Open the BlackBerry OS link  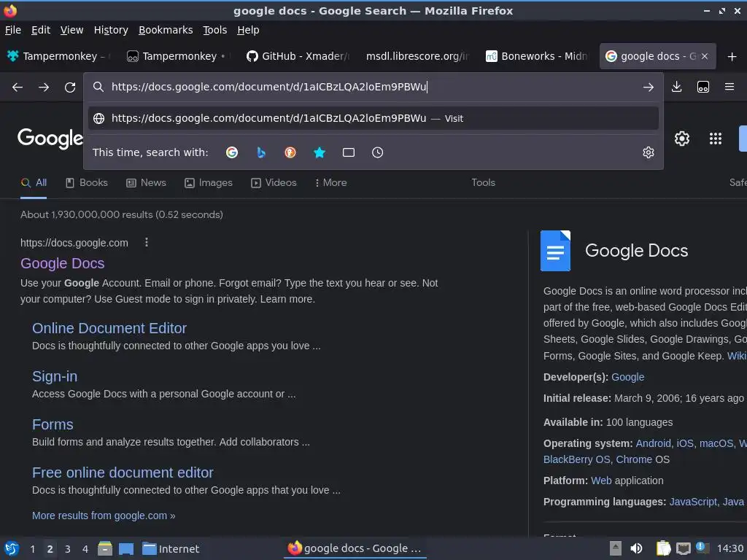pyautogui.click(x=577, y=459)
